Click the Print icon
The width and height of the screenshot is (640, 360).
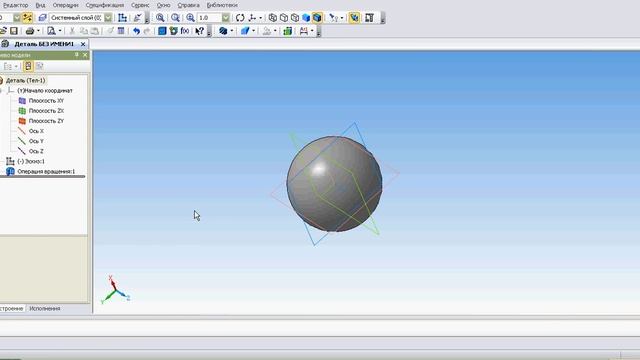click(x=30, y=31)
